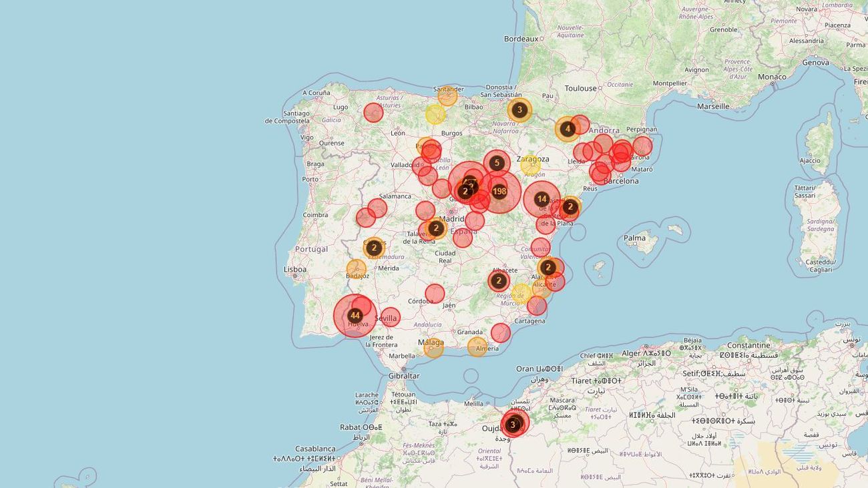Open the orange 4 cluster near Andorra

coord(568,129)
